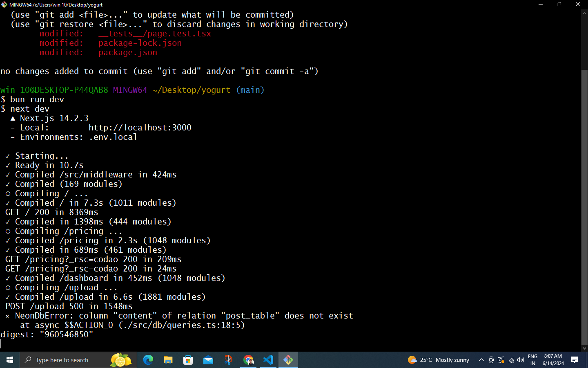Screen dimensions: 588x368
Task: Open the network connections tray icon
Action: [x=511, y=360]
